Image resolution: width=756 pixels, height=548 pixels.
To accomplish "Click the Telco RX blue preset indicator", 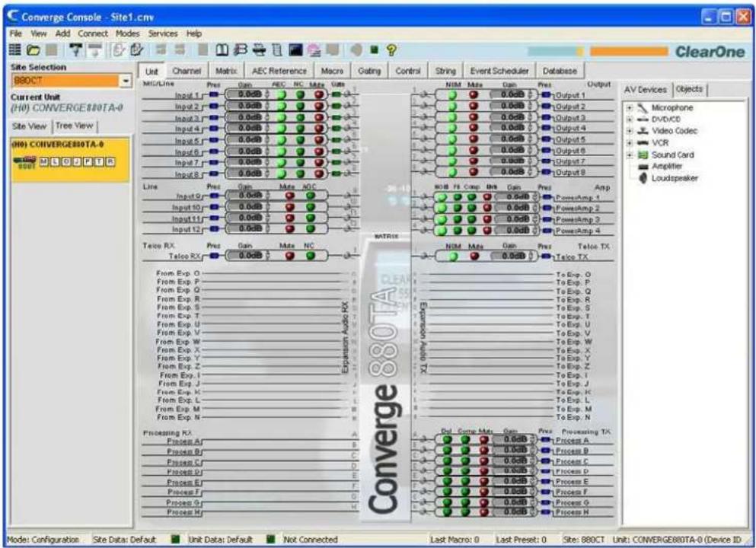I will [214, 256].
